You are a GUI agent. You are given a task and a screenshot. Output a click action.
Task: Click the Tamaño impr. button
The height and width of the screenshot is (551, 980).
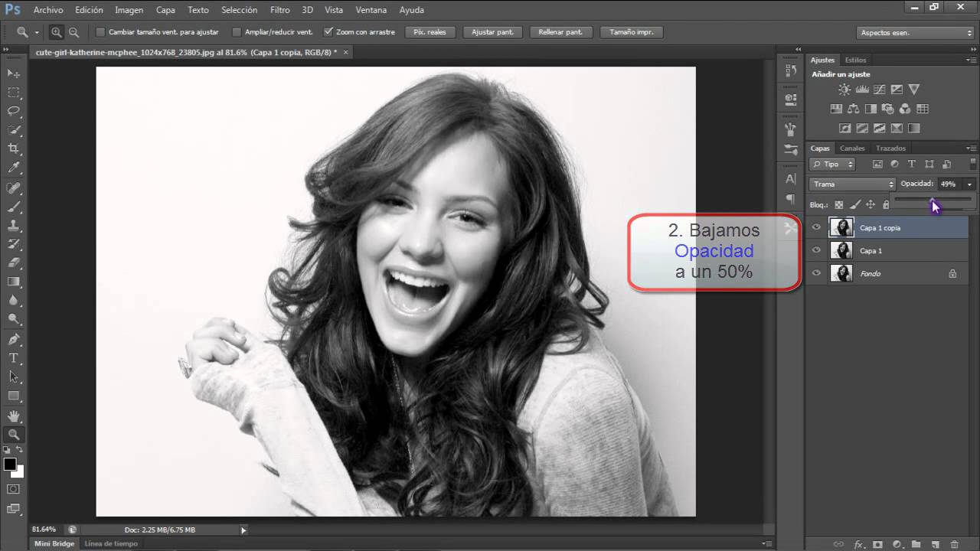(632, 32)
